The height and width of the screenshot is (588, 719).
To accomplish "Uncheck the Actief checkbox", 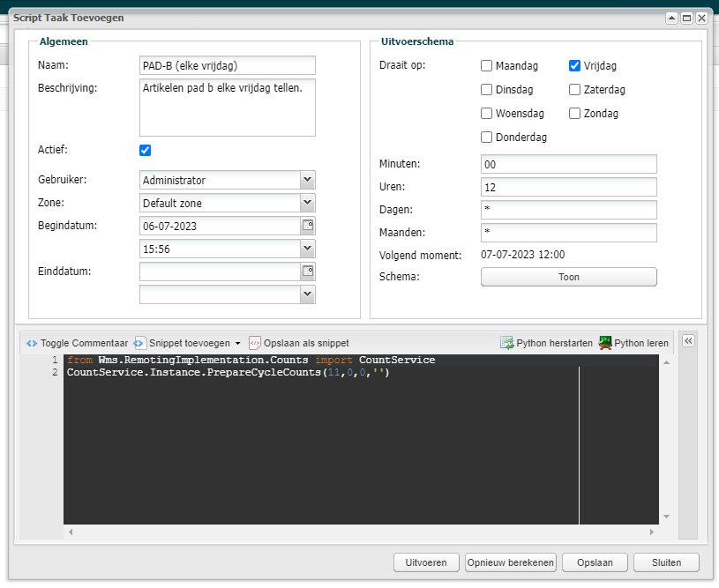I will pyautogui.click(x=146, y=150).
